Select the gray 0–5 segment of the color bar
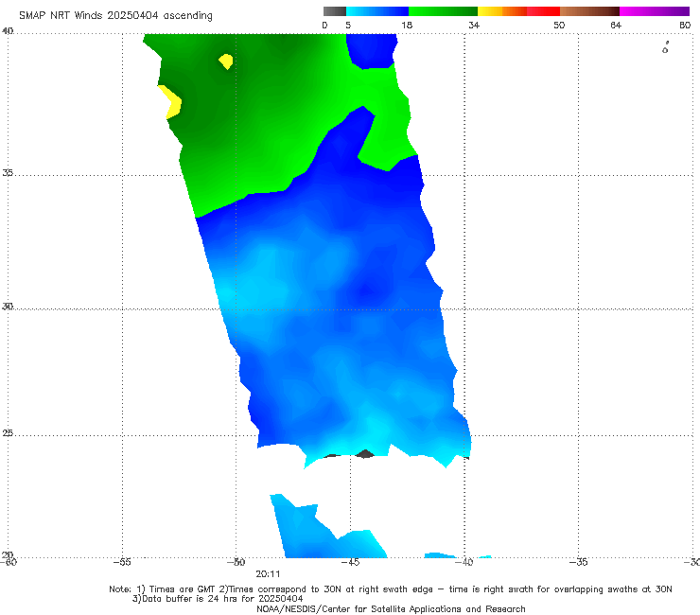 (x=335, y=11)
